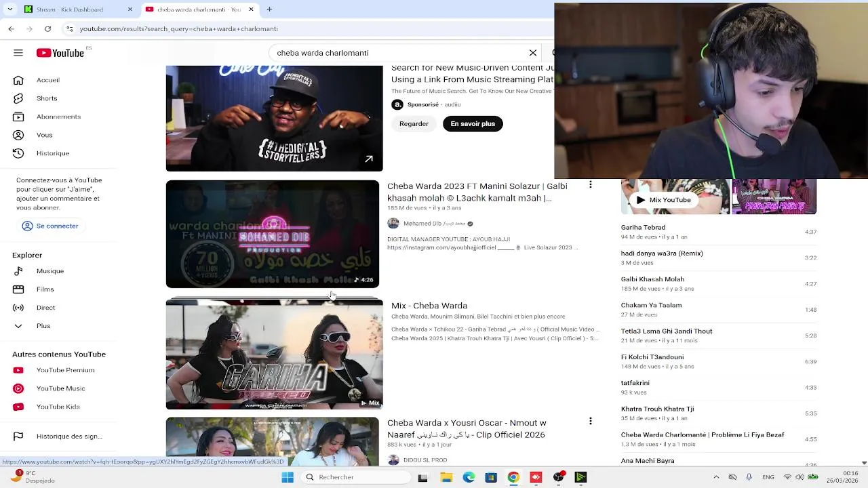Viewport: 868px width, 488px height.
Task: Select Khatra Trouh Khatra Tji track
Action: 719,413
